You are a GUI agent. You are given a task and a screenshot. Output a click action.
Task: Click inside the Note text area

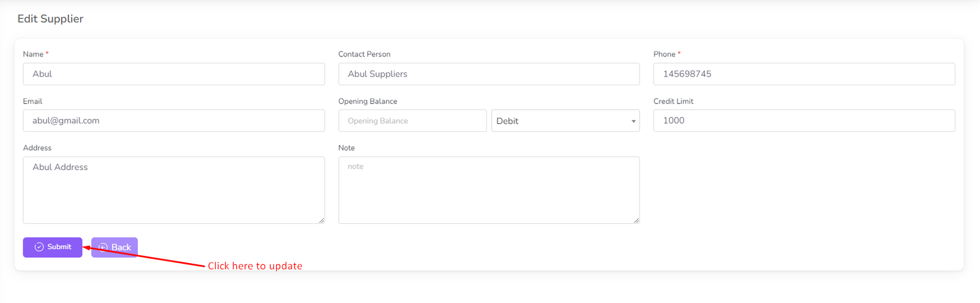(x=489, y=190)
